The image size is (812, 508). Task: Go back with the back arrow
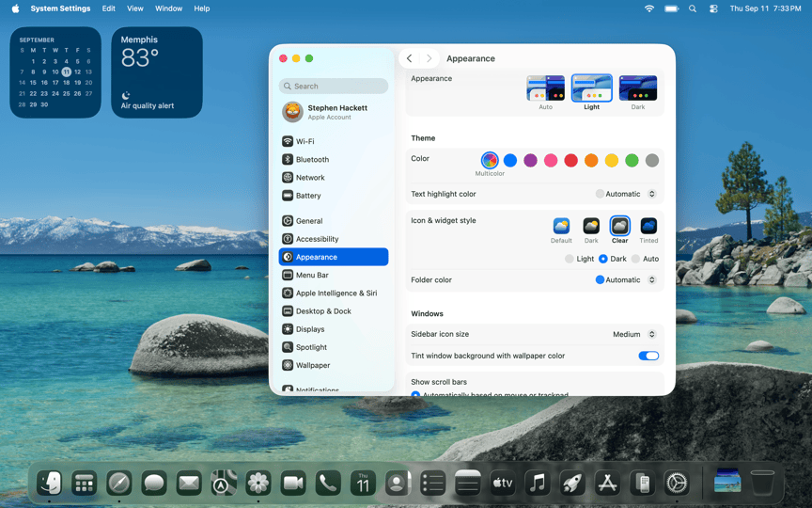point(409,58)
